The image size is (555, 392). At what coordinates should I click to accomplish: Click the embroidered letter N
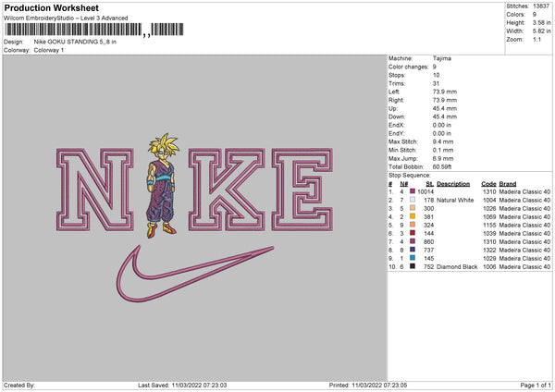click(95, 190)
